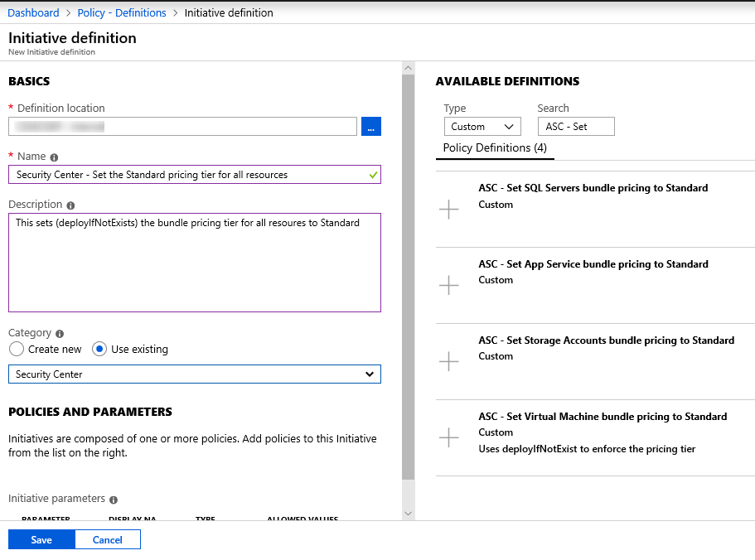Image resolution: width=755 pixels, height=560 pixels.
Task: Show info tooltip for Initiative parameters
Action: 114,500
